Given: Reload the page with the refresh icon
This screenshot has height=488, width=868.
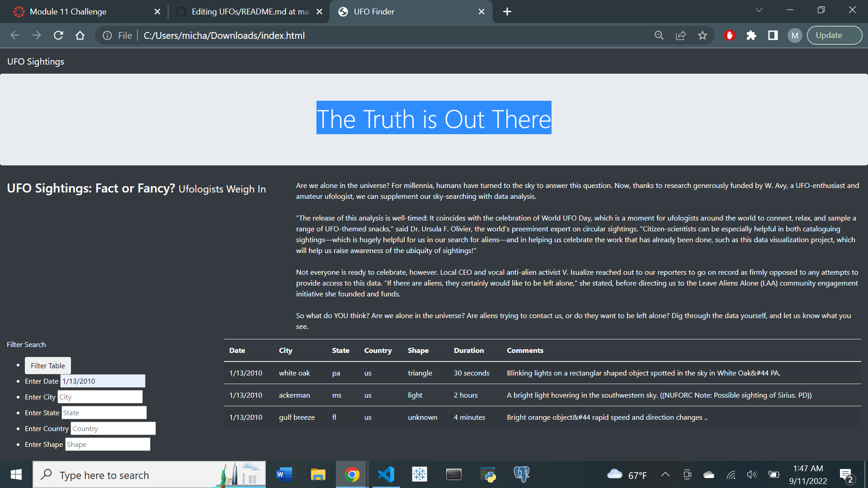Looking at the screenshot, I should pyautogui.click(x=58, y=35).
